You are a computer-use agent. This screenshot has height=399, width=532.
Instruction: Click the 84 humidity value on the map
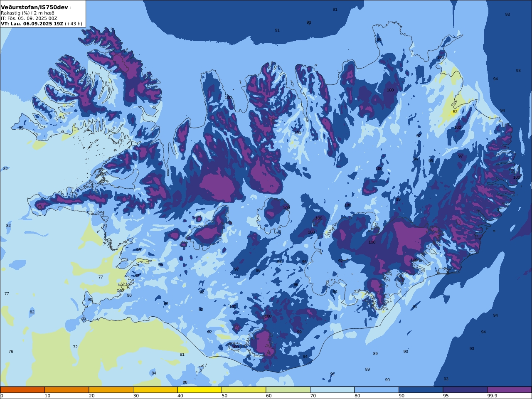[x=154, y=373]
